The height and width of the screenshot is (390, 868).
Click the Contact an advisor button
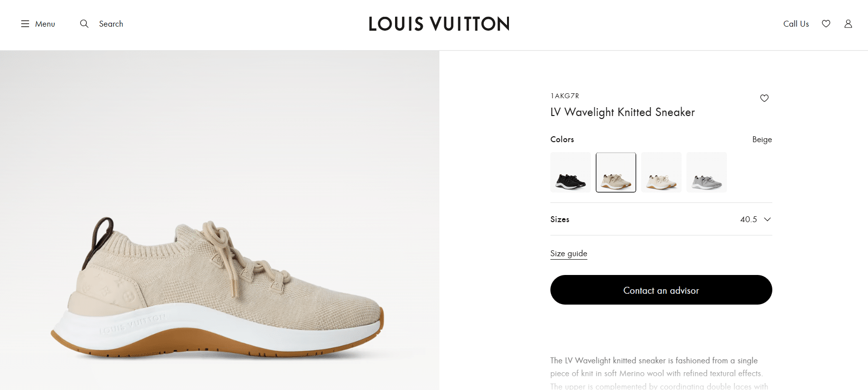tap(661, 290)
